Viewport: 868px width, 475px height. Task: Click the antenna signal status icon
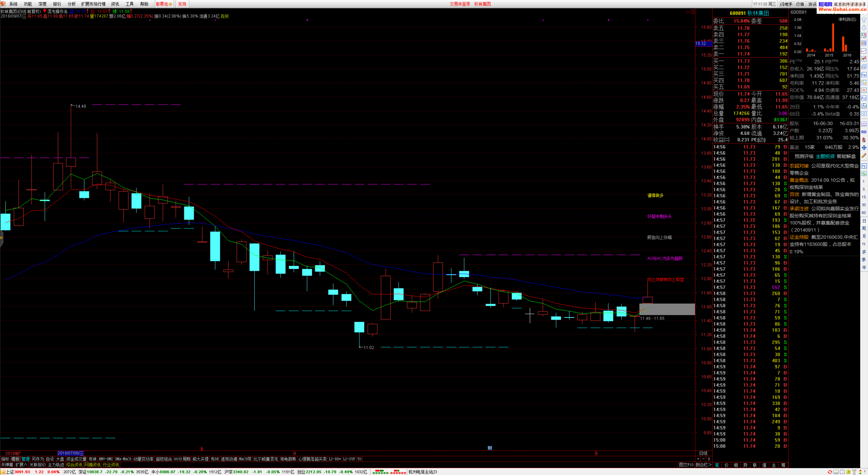[x=854, y=472]
